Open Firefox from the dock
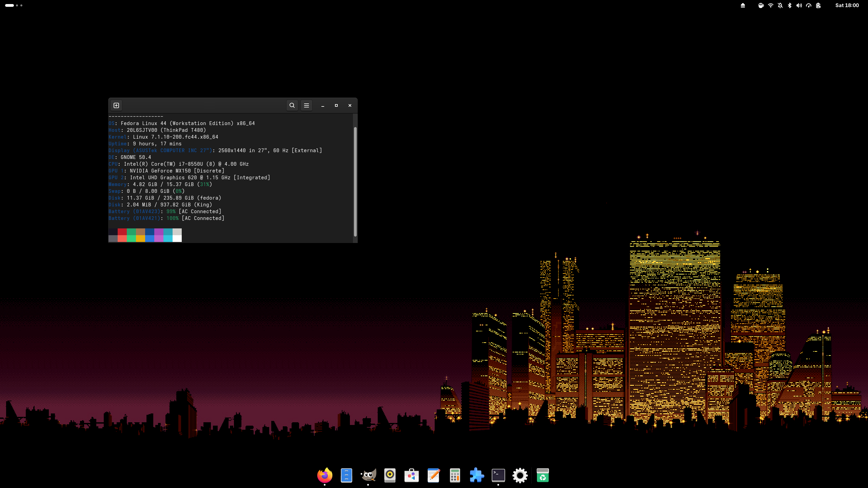 [325, 475]
